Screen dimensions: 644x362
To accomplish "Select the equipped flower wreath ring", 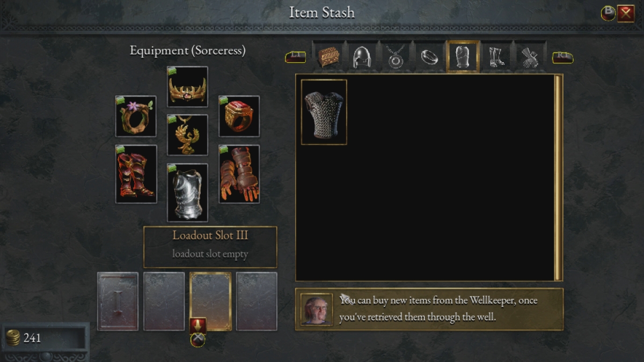I will point(136,116).
